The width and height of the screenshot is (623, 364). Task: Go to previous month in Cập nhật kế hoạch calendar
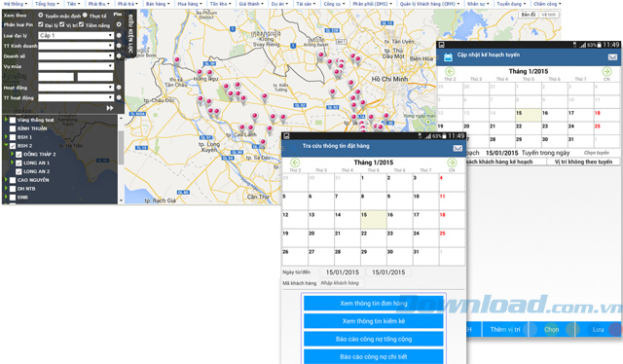(450, 71)
